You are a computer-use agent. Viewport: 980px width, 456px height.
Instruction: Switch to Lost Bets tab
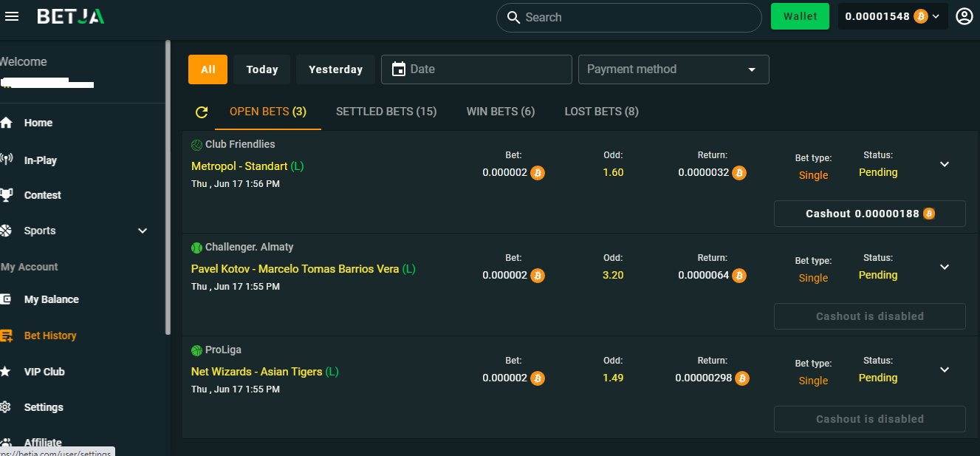click(602, 112)
